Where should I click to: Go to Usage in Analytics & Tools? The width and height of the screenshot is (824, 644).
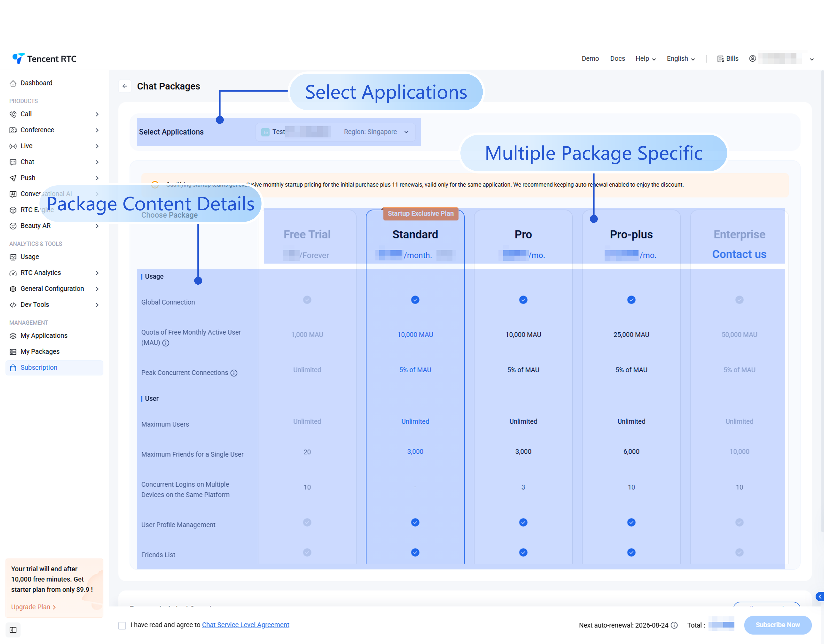(x=54, y=257)
